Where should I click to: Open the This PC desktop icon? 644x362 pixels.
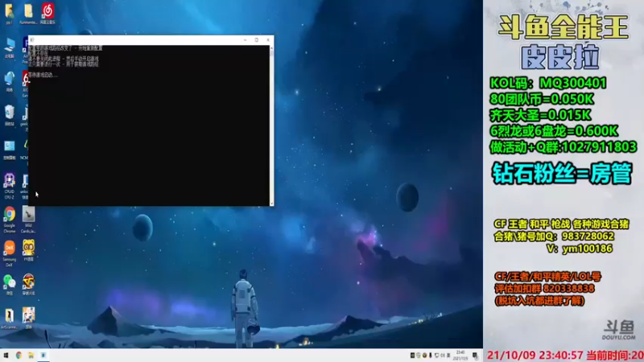[10, 47]
